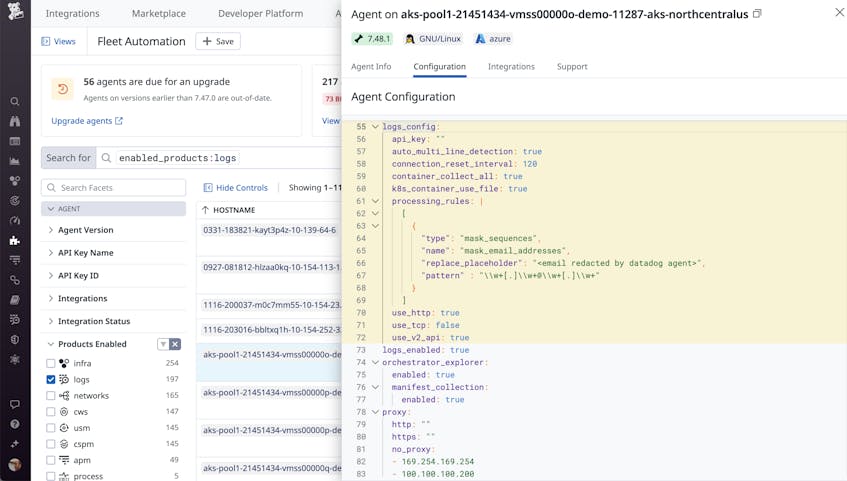This screenshot has width=847, height=481.
Task: Click the Products Enabled filter funnel icon
Action: 163,344
